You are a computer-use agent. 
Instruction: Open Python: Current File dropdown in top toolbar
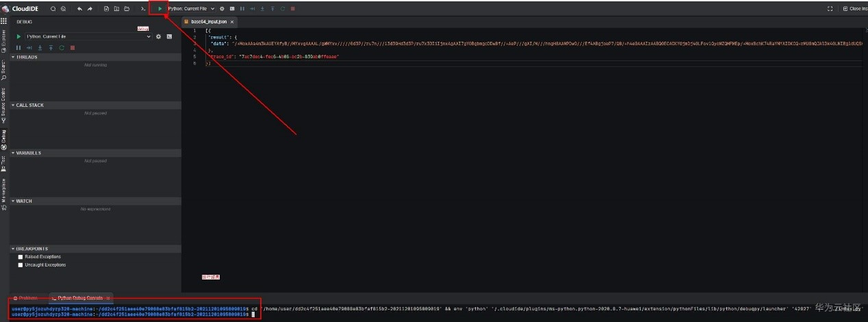(x=192, y=9)
